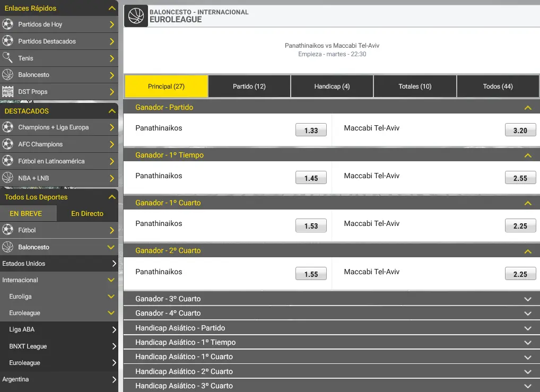The width and height of the screenshot is (540, 392).
Task: Expand the Ganador - 4º Cuarto market
Action: click(x=528, y=313)
